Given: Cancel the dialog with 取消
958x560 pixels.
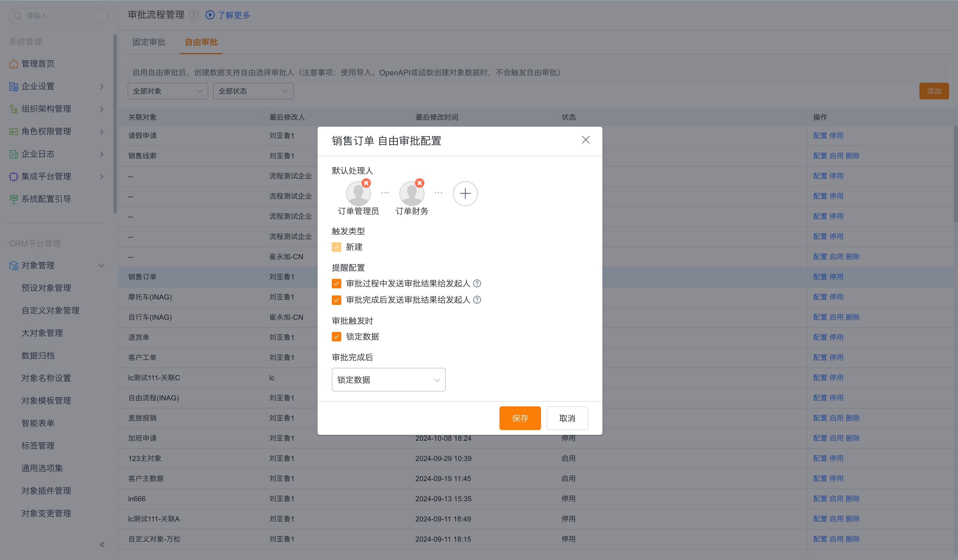Looking at the screenshot, I should click(x=567, y=418).
